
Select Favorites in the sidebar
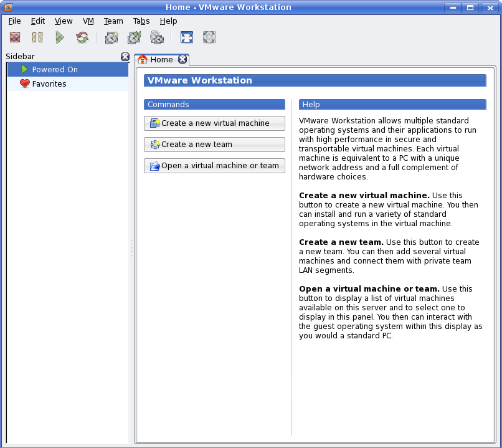click(49, 84)
